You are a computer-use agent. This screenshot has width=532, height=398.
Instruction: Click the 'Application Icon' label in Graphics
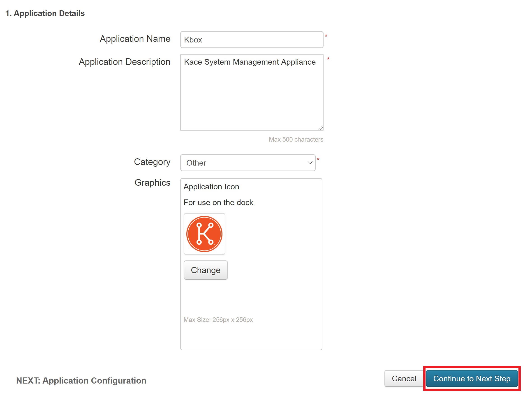211,187
